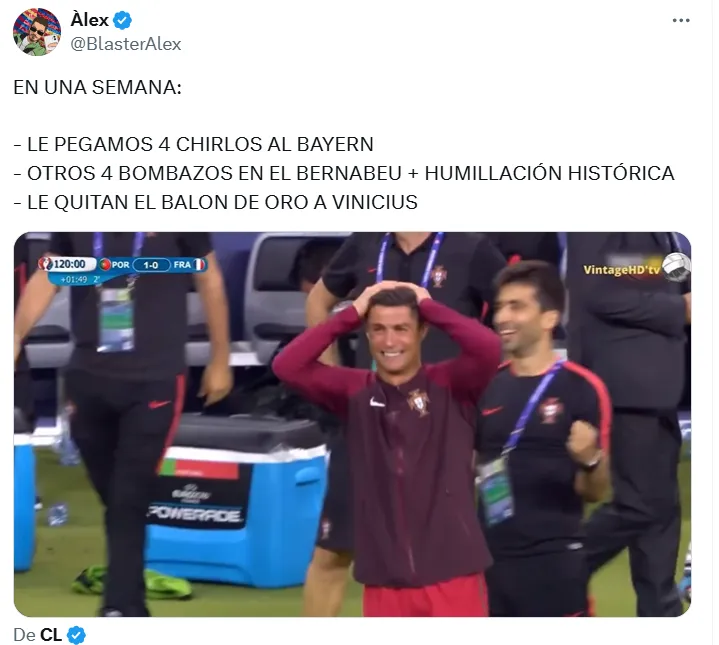
Task: Click the Portugal flag icon in scoreboard
Action: pyautogui.click(x=105, y=265)
